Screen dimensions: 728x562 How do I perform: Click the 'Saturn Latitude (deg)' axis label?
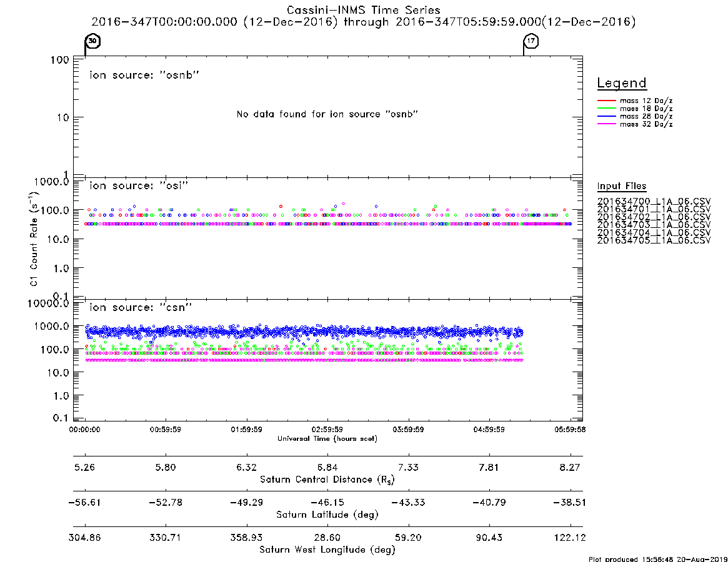[x=327, y=515]
